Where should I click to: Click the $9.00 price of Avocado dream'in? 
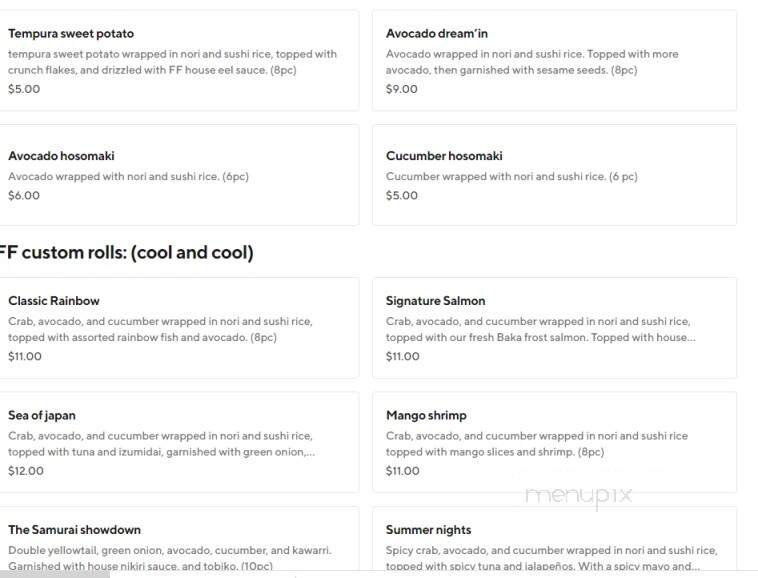(402, 89)
